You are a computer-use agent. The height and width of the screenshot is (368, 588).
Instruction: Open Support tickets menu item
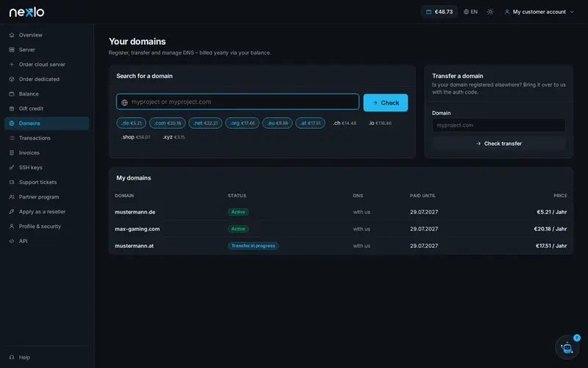point(47,182)
